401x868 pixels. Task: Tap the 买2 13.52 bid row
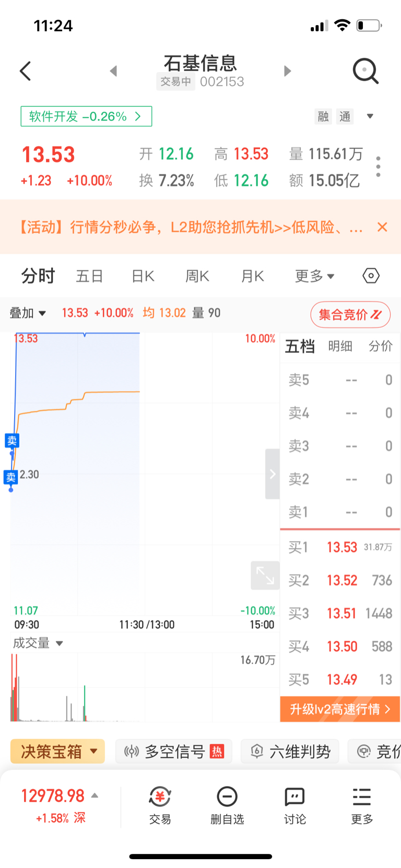click(340, 580)
